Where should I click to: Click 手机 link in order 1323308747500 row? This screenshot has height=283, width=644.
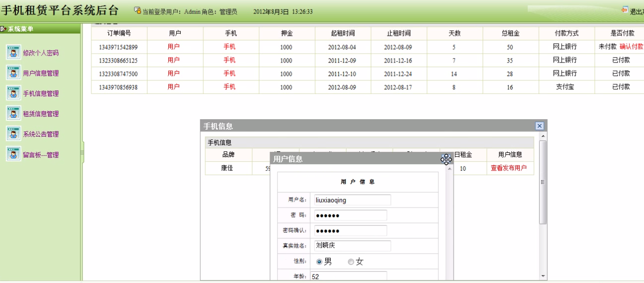coord(229,73)
